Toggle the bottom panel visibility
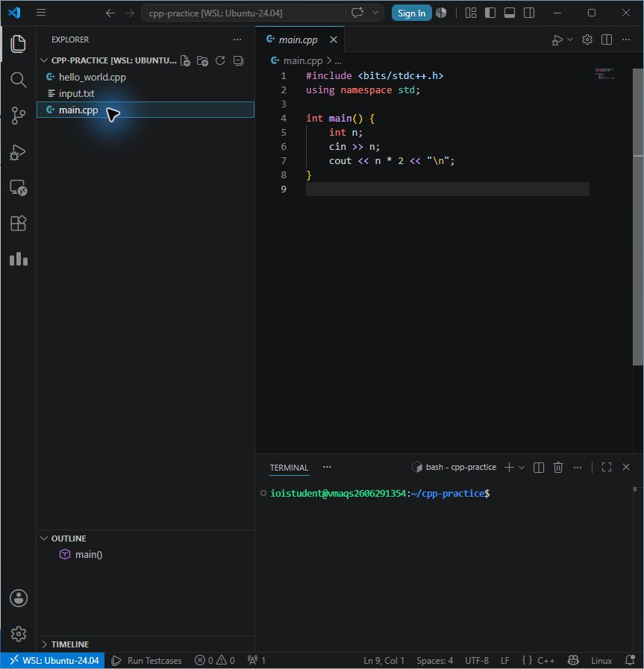644x669 pixels. click(510, 13)
